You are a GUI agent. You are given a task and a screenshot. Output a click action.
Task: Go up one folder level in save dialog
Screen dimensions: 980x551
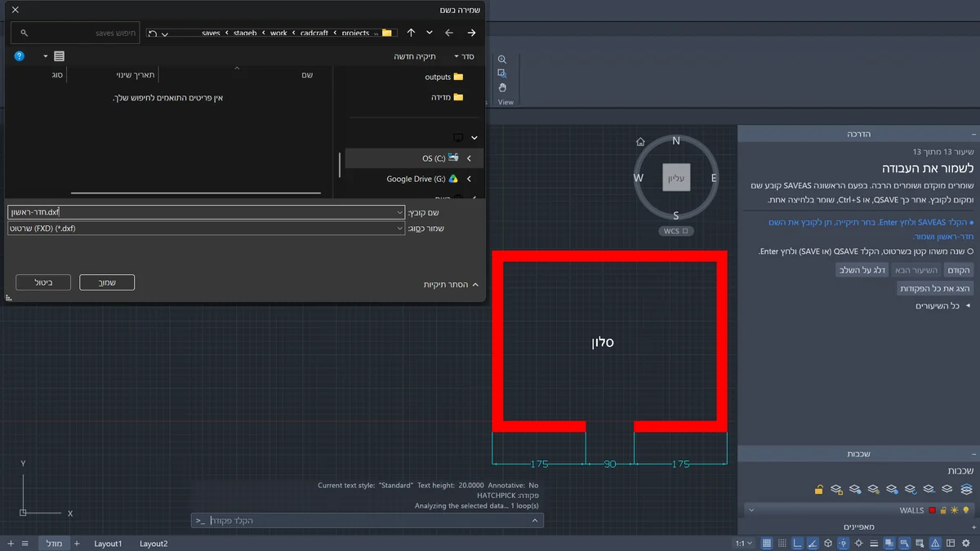(411, 33)
